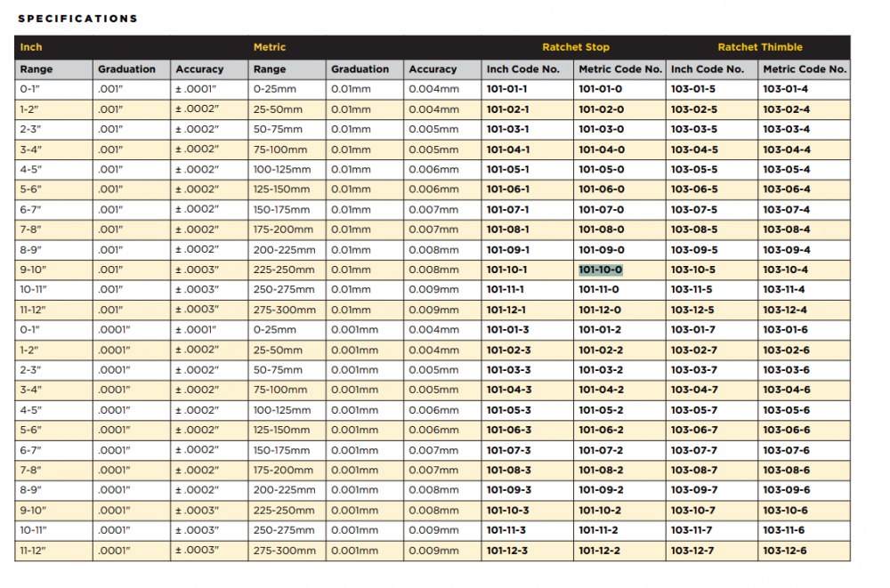
Task: Select code 103-04-7
Action: click(x=694, y=390)
